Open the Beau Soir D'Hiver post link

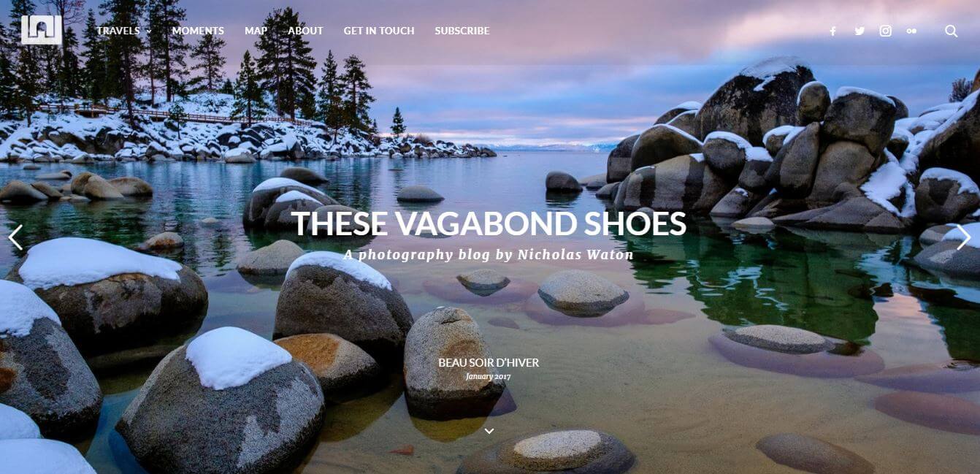489,363
